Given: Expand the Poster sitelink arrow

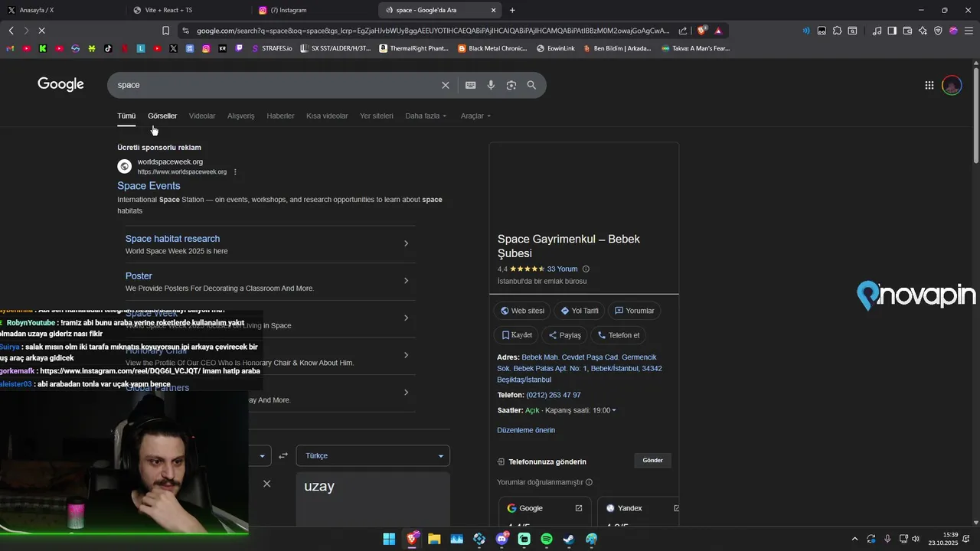Looking at the screenshot, I should [x=406, y=281].
